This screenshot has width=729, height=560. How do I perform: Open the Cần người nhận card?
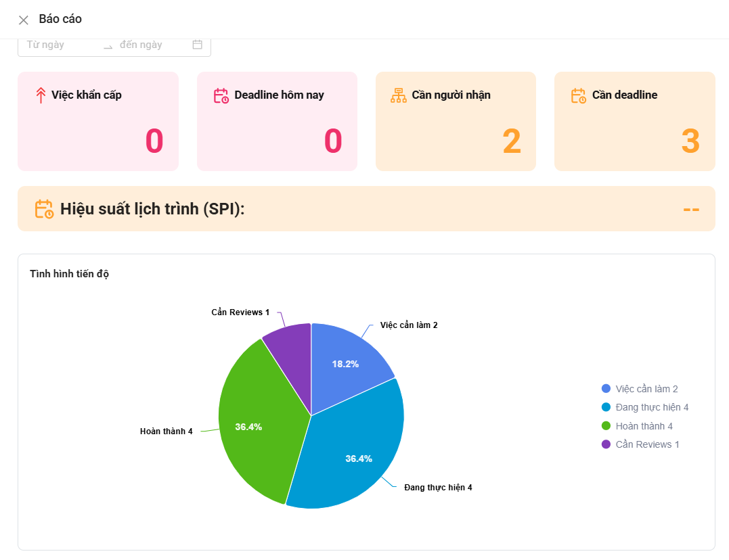pyautogui.click(x=456, y=122)
